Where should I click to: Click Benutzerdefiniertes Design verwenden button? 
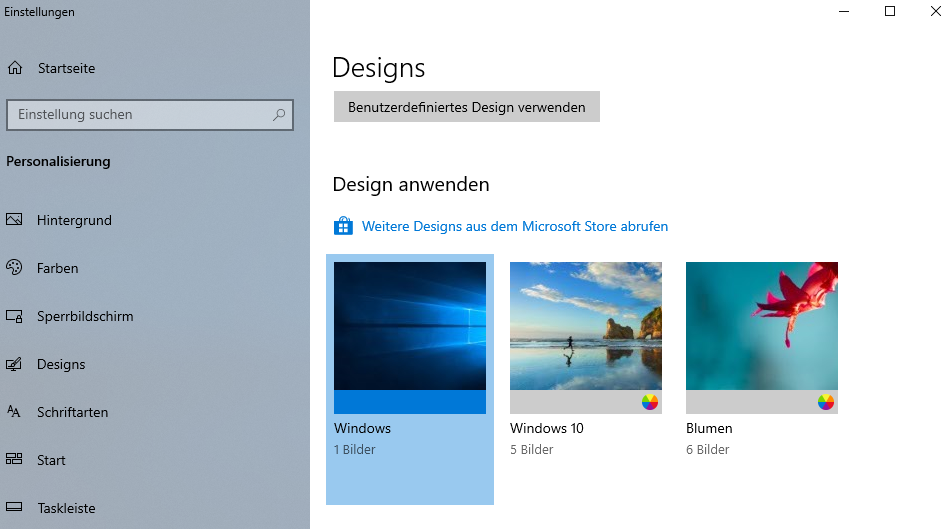pyautogui.click(x=467, y=107)
